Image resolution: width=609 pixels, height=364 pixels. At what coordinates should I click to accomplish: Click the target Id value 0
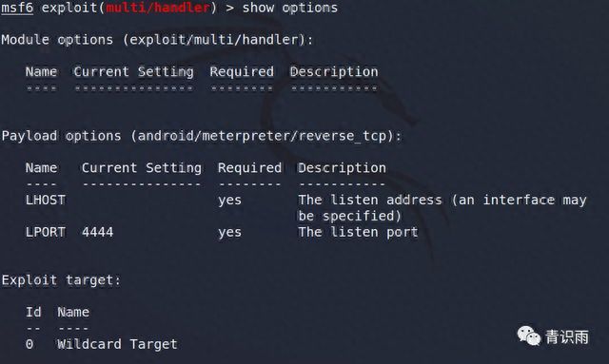coord(29,344)
